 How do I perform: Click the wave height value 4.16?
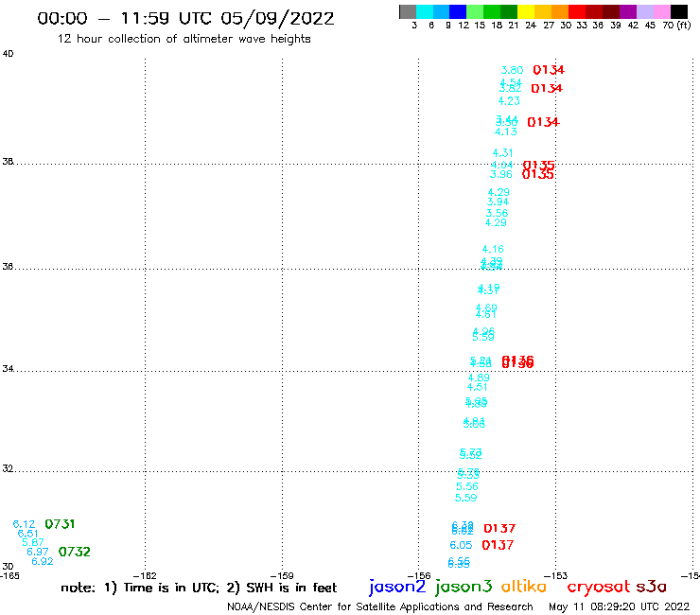[493, 249]
